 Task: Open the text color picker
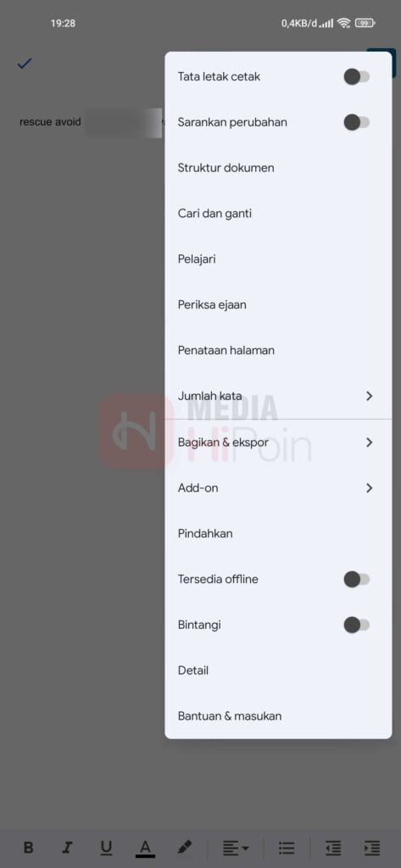(145, 848)
